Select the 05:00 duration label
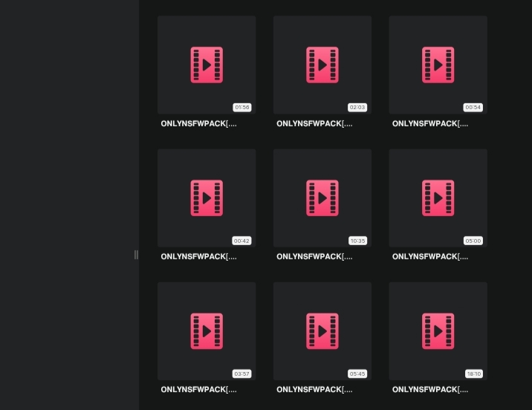 [473, 241]
